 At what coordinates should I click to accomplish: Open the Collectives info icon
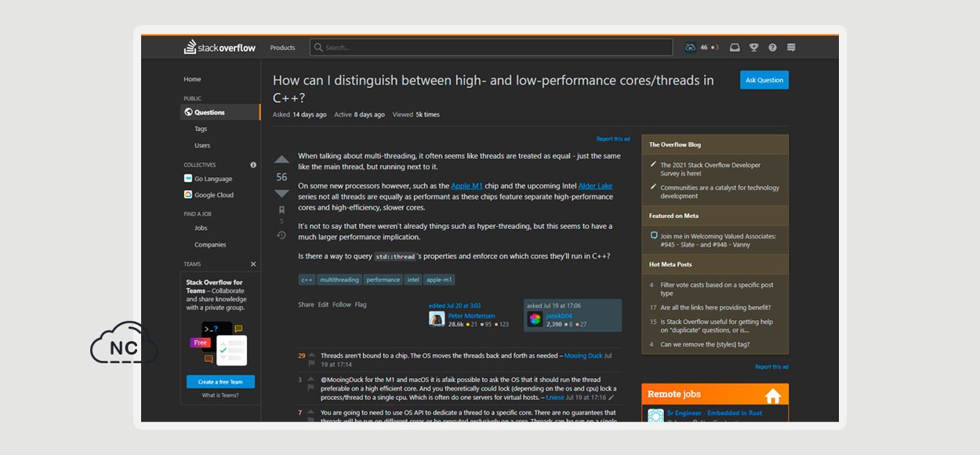(x=253, y=165)
